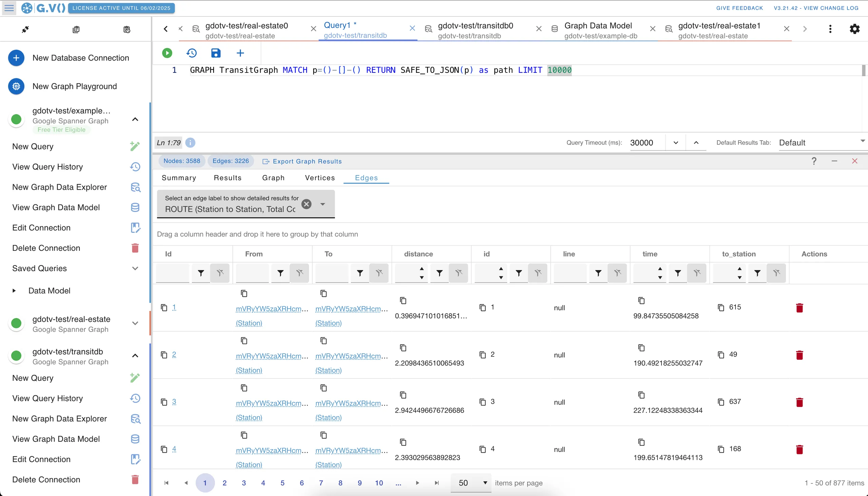Click the Id column filter input

click(173, 273)
